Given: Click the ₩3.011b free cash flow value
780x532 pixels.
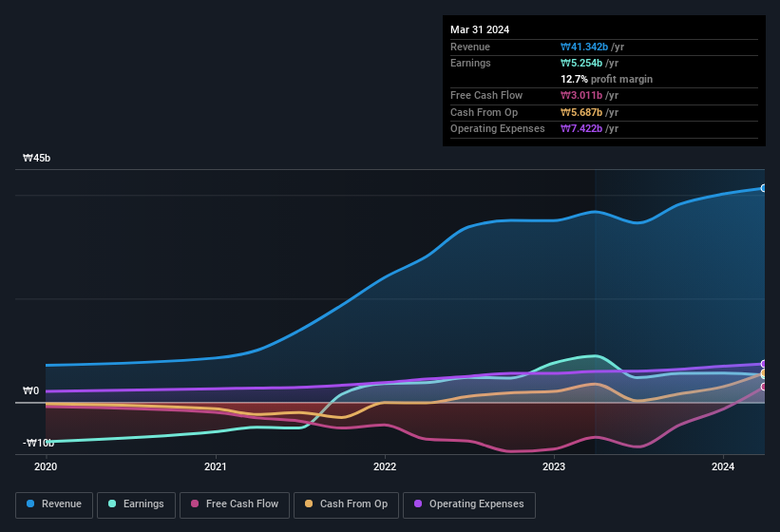Looking at the screenshot, I should pyautogui.click(x=581, y=95).
